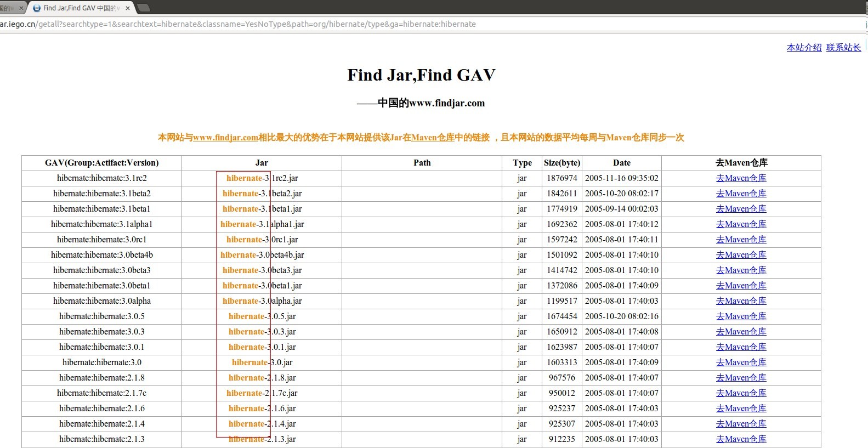Open the hibernate-3.0.3.jar link
Image resolution: width=868 pixels, height=448 pixels.
point(262,332)
